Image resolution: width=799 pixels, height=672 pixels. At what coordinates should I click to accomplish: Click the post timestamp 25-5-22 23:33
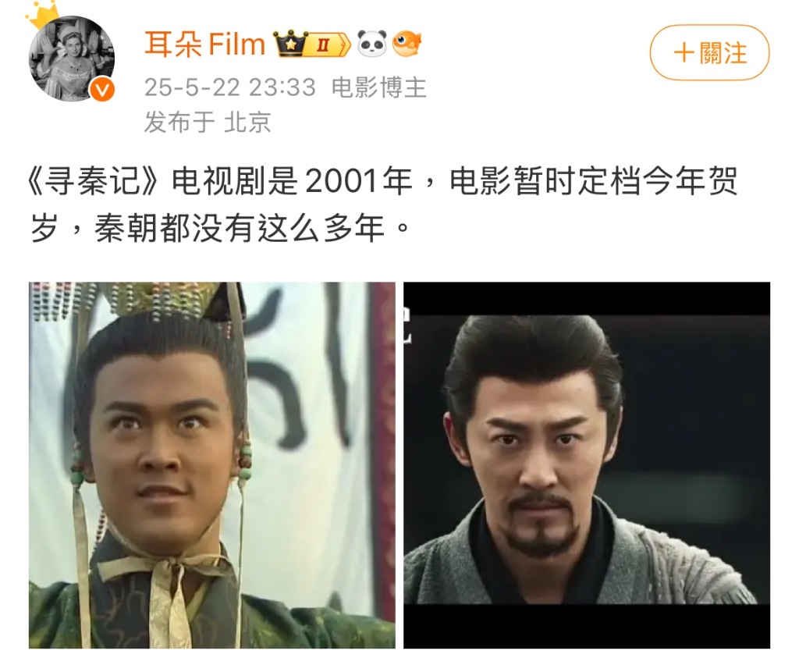(x=230, y=87)
